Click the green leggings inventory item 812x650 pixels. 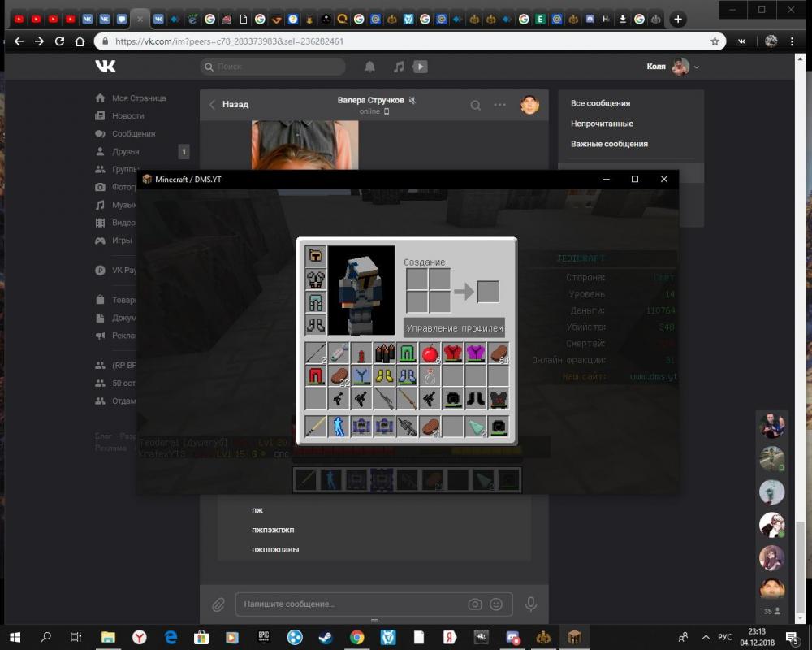click(407, 353)
